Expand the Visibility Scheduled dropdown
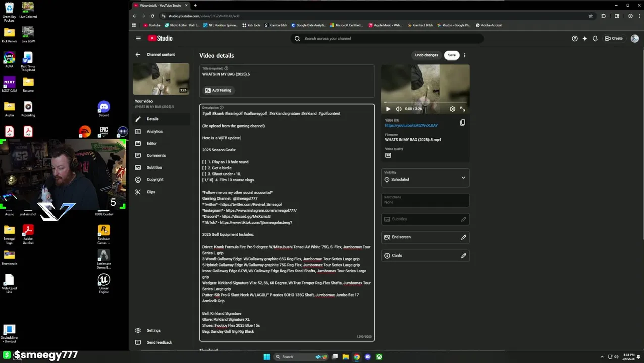644x363 pixels. tap(425, 177)
